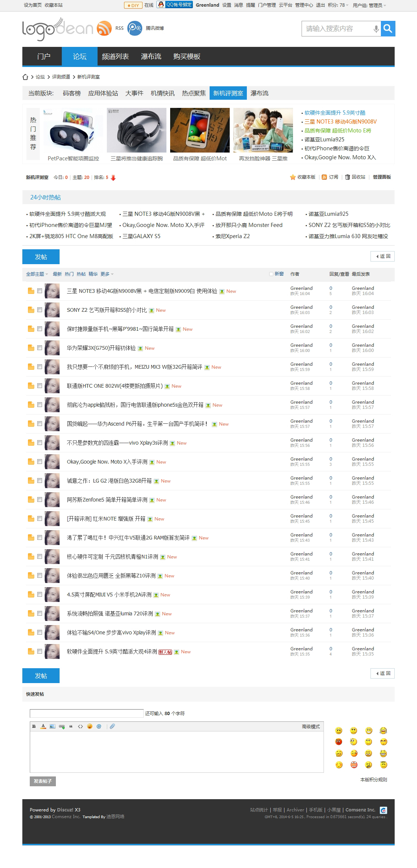Click the insert link tool in editor
The width and height of the screenshot is (417, 868).
(62, 726)
